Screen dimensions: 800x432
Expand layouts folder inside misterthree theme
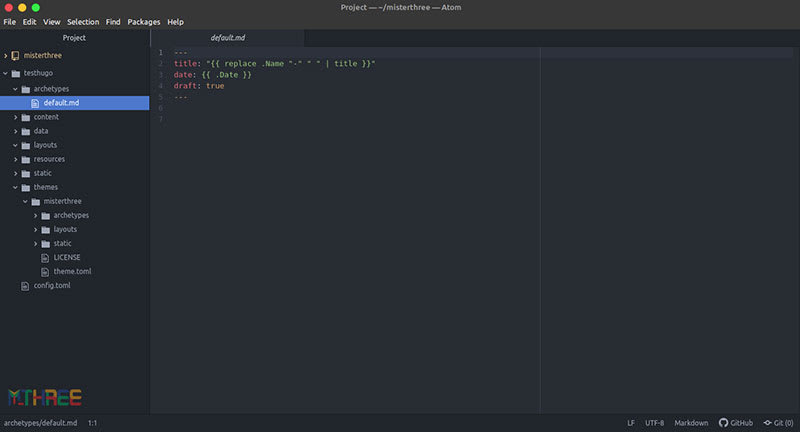(x=35, y=230)
